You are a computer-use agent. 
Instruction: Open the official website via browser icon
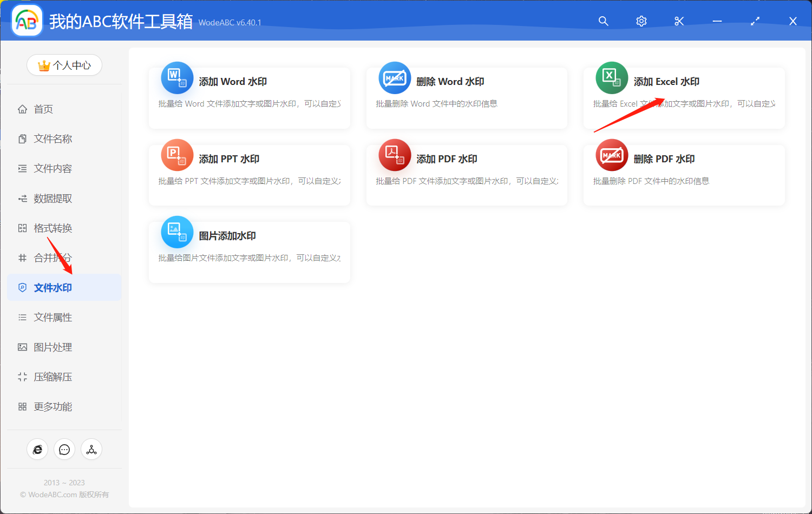click(x=37, y=449)
